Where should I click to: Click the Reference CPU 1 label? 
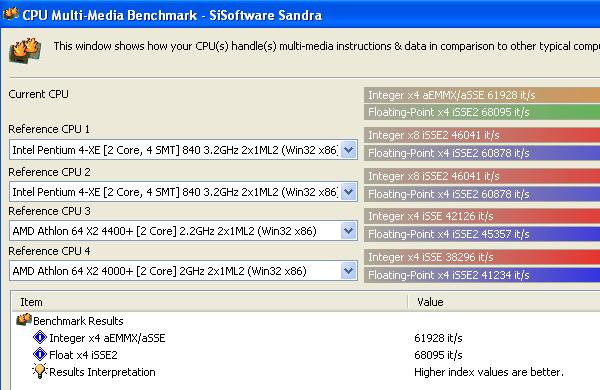pos(49,129)
